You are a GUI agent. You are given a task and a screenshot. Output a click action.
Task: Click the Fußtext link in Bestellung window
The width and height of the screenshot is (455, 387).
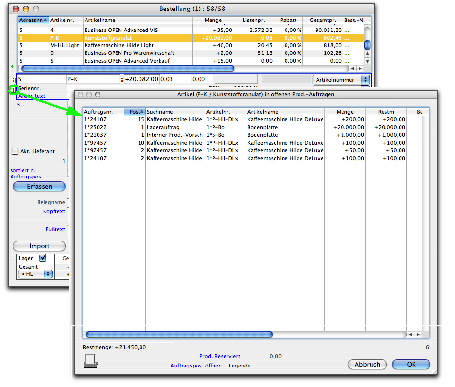(x=55, y=229)
